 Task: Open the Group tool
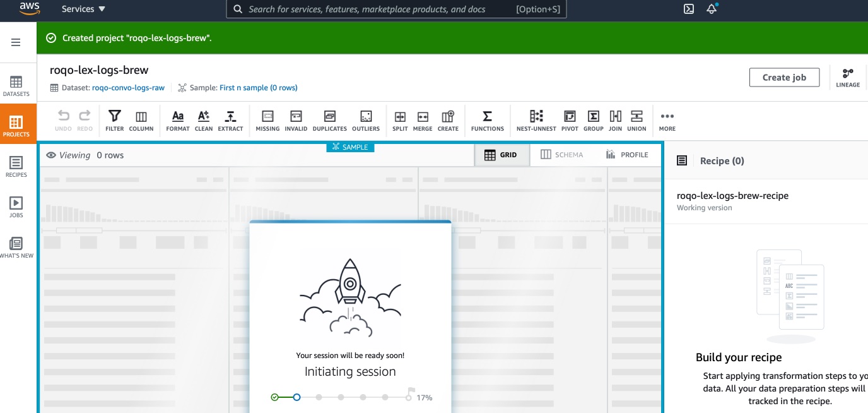click(594, 120)
